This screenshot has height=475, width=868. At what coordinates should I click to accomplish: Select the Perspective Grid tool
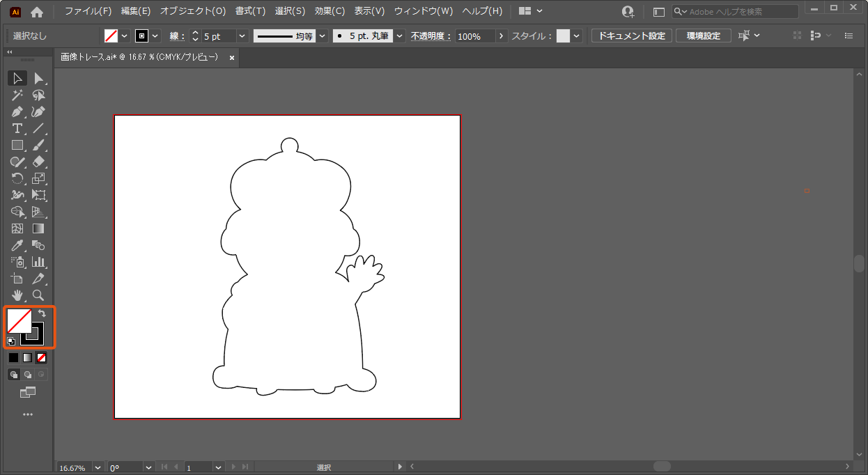(x=39, y=212)
